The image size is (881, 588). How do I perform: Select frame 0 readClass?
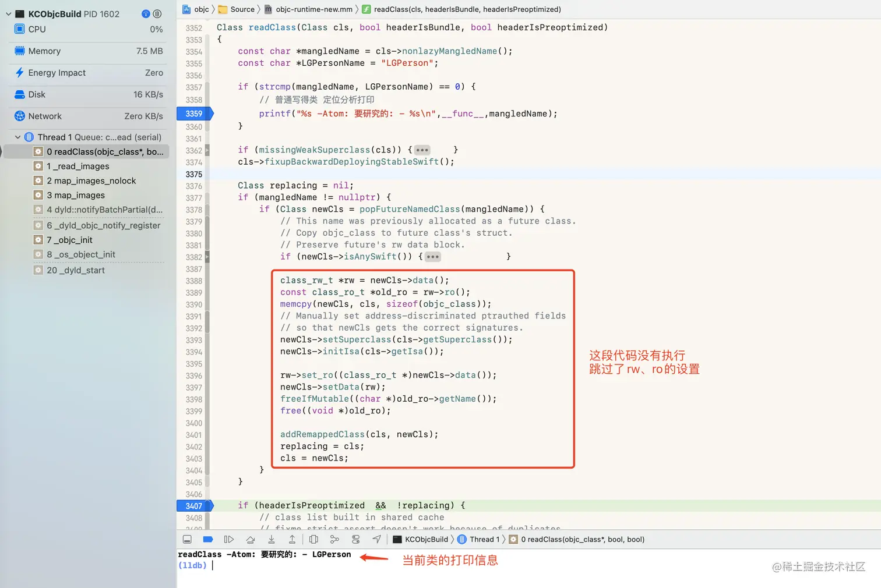click(x=87, y=152)
